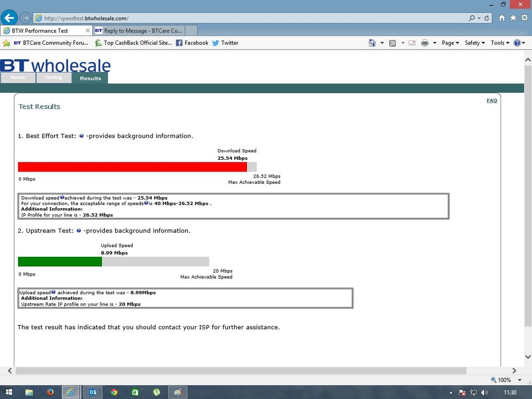Click the green upload speed bar
532x399 pixels.
[60, 262]
